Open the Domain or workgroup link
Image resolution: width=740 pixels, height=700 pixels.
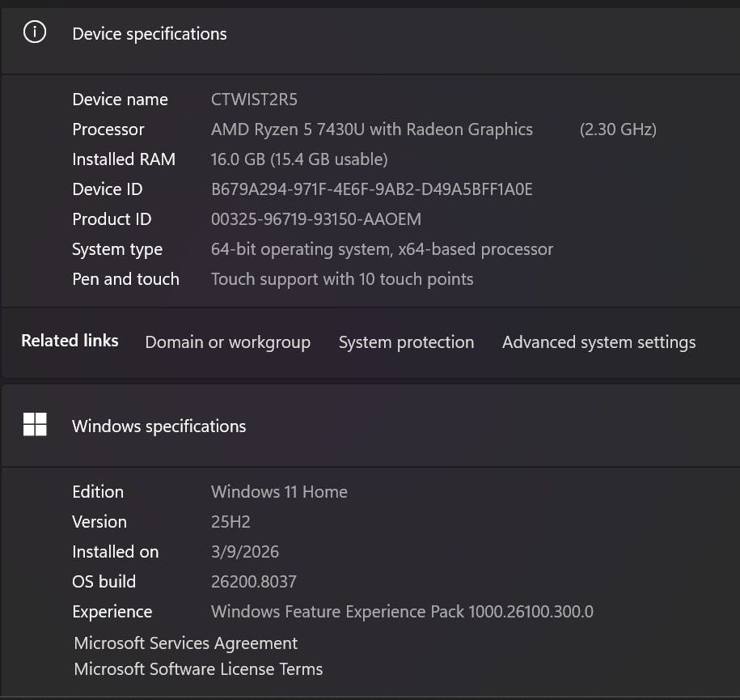pos(227,342)
